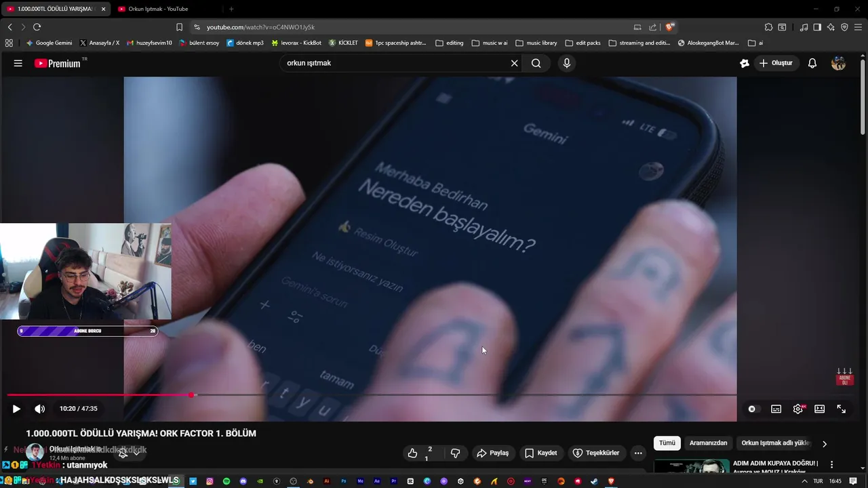The height and width of the screenshot is (488, 868).
Task: Switch to theater mode view
Action: tap(819, 409)
